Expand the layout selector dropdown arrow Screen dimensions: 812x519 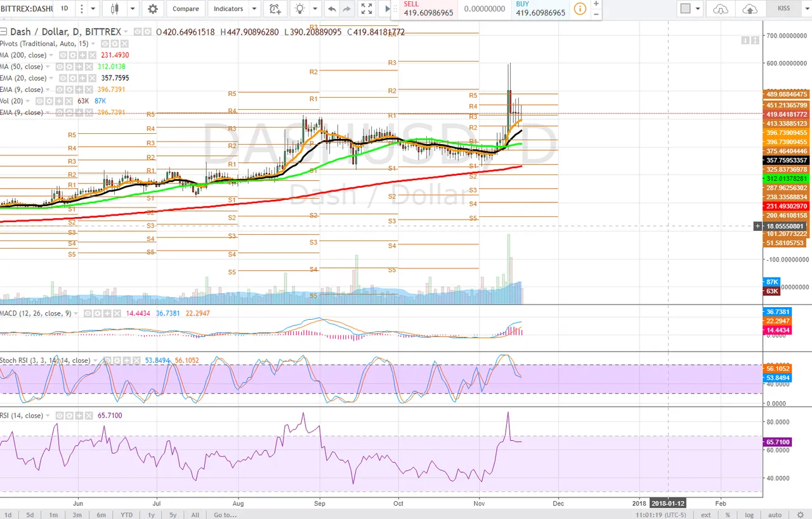[x=698, y=9]
